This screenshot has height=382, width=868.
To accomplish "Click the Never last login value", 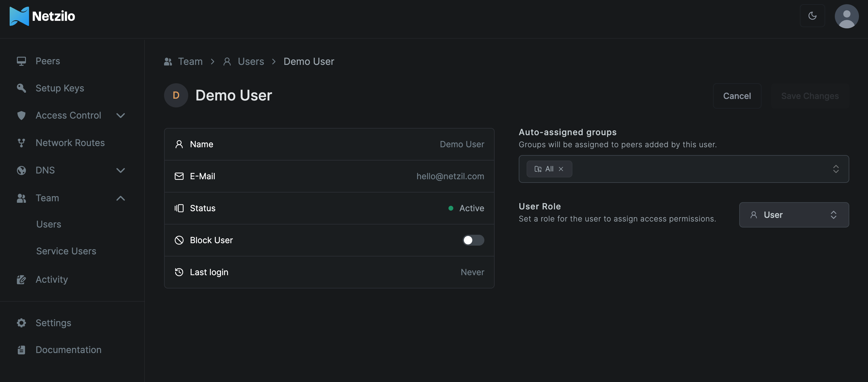I will click(472, 272).
